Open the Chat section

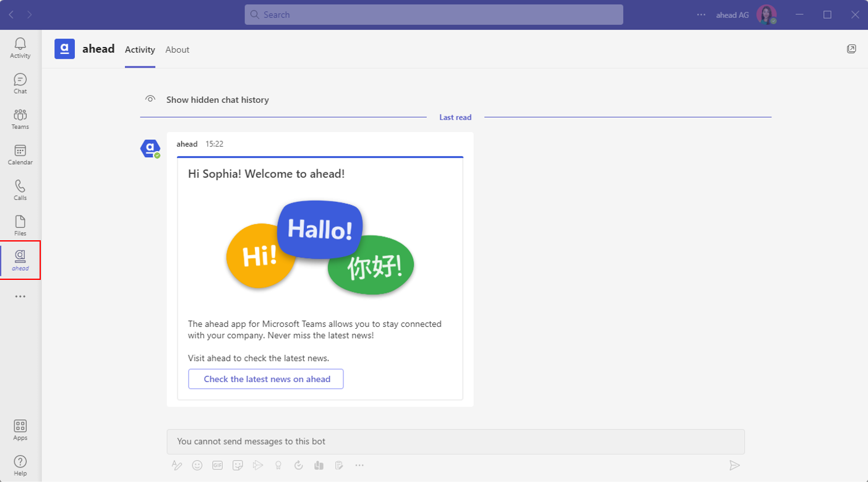(20, 82)
